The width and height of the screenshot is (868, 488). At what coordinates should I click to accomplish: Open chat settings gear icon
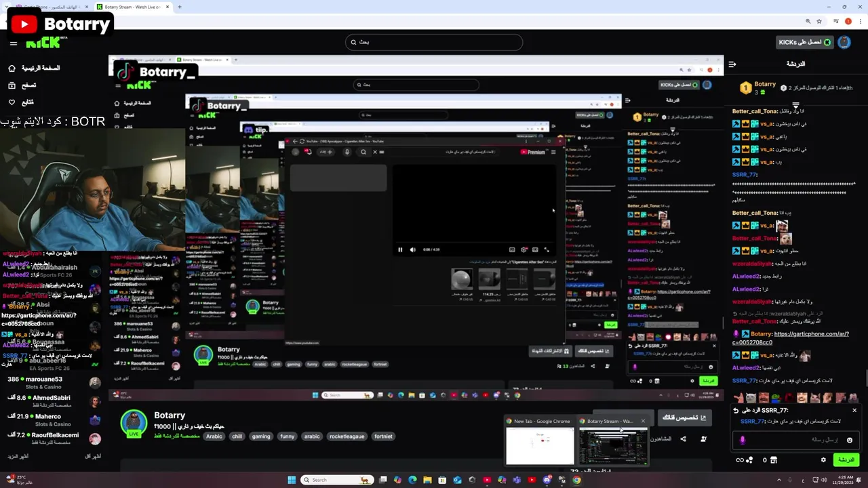click(x=824, y=460)
